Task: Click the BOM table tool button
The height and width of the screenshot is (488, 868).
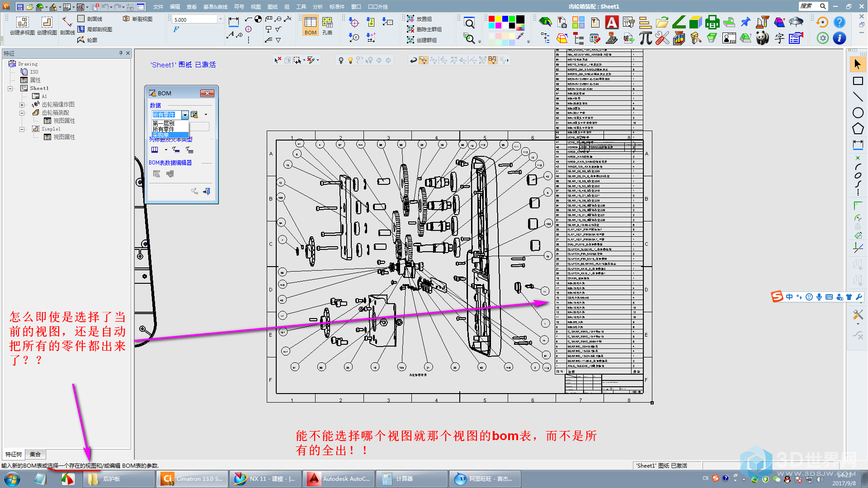Action: point(311,26)
